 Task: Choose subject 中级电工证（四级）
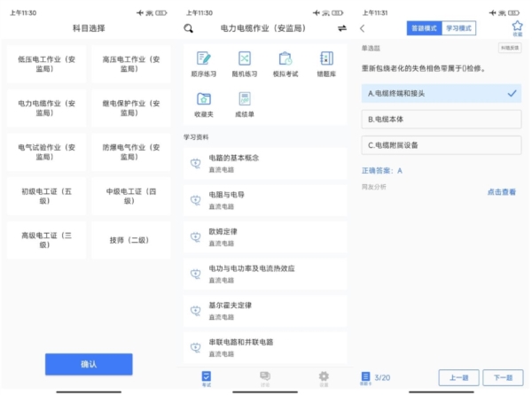point(131,196)
